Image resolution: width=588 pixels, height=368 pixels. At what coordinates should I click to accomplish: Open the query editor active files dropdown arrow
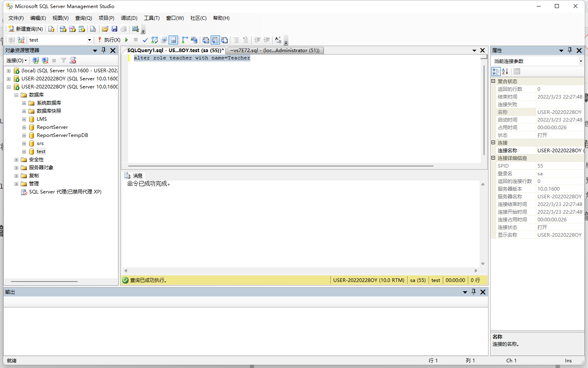[474, 50]
